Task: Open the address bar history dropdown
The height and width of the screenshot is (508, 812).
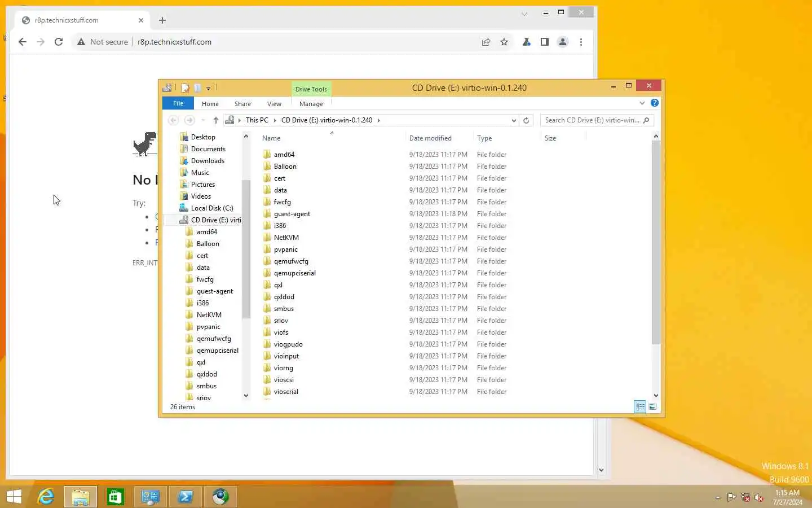Action: 513,120
